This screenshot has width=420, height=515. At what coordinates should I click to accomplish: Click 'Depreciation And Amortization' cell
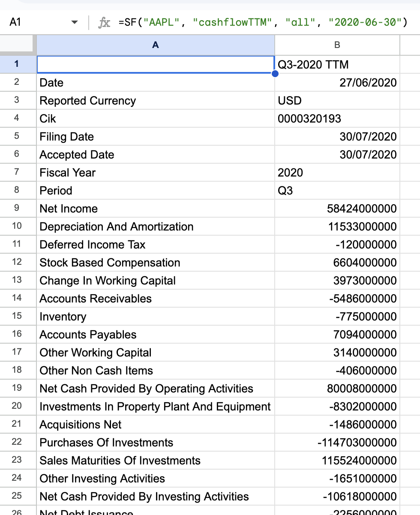[156, 226]
